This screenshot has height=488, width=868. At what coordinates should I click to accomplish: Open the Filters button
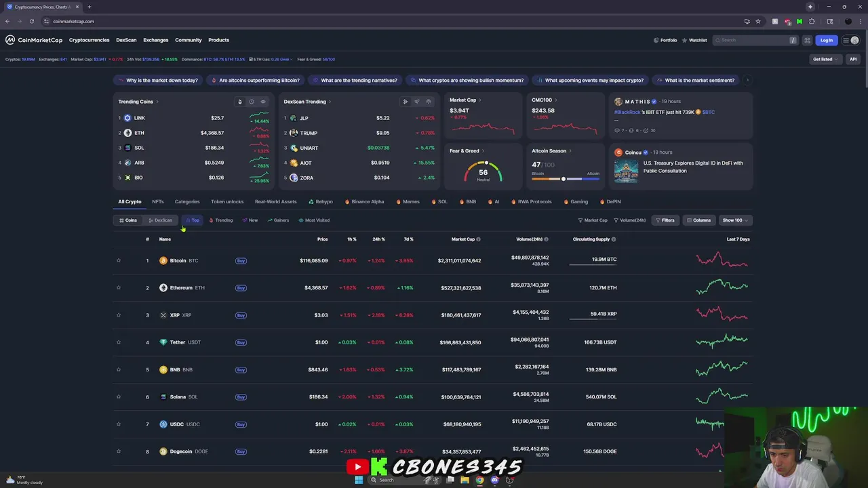[x=665, y=220]
